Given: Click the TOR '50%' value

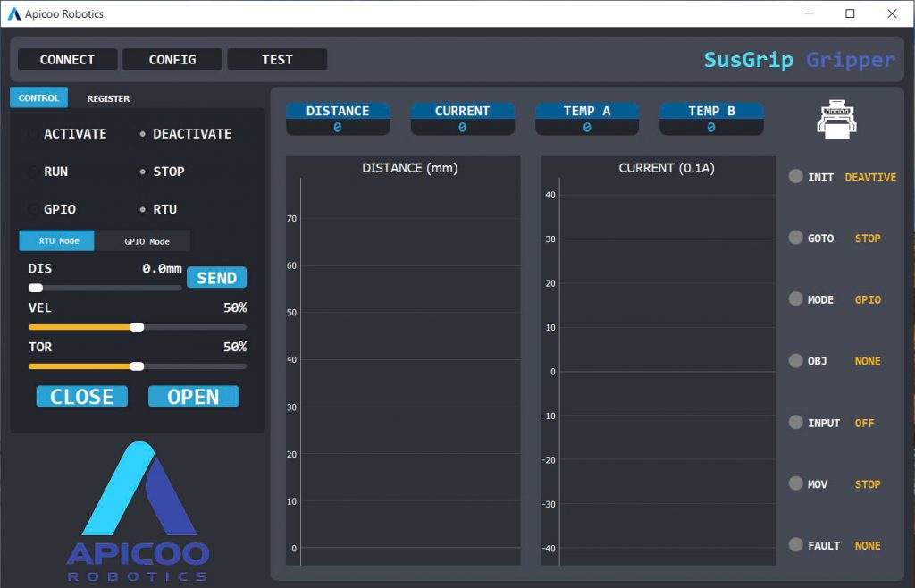Looking at the screenshot, I should point(235,347).
